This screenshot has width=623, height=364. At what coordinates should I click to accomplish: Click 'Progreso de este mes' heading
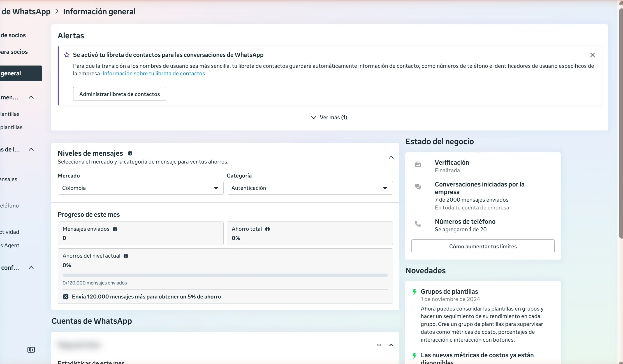click(89, 215)
